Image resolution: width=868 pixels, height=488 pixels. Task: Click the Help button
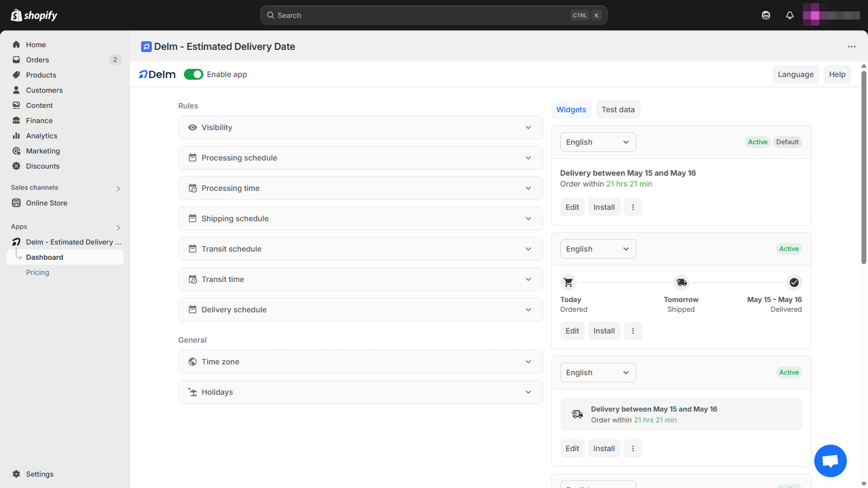pos(837,74)
